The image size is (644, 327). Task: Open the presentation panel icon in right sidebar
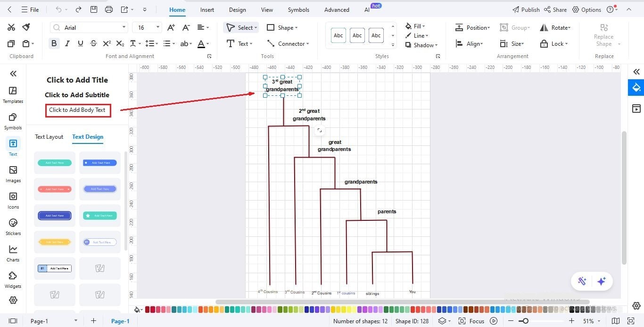[636, 109]
